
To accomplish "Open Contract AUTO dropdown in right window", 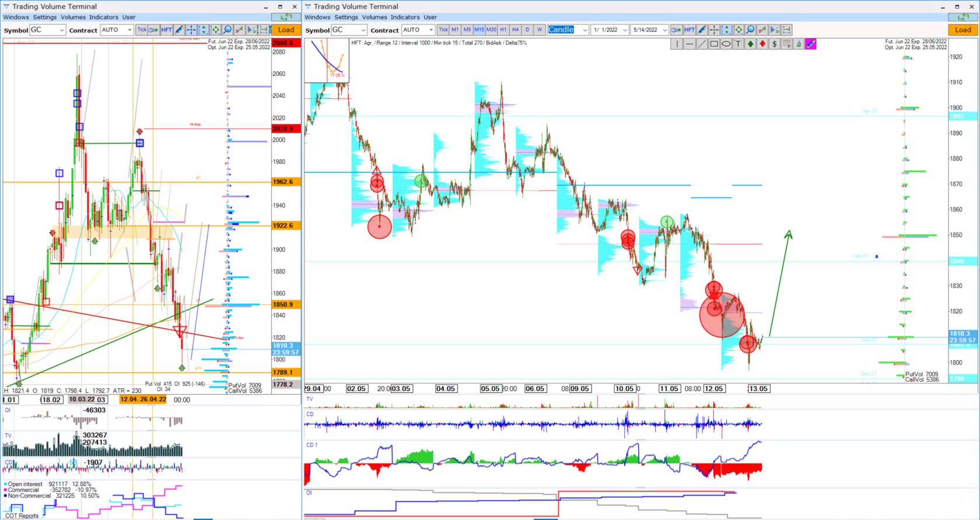I will (x=418, y=30).
